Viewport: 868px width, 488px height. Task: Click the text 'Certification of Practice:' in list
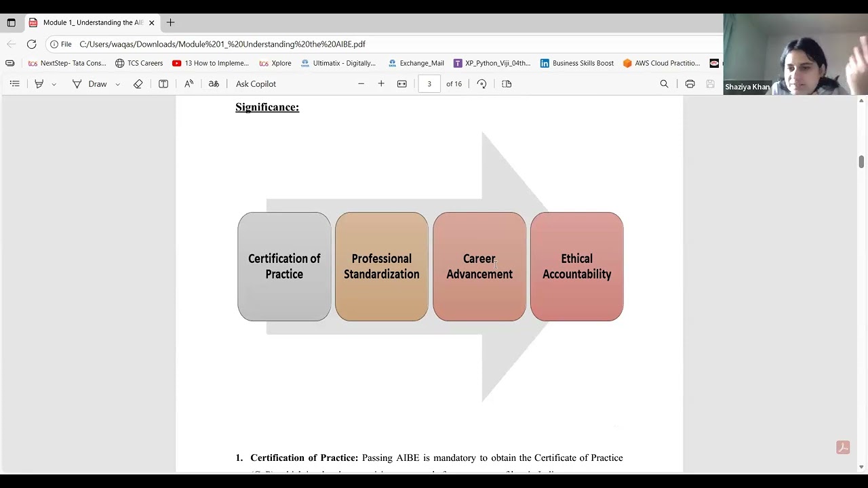point(304,458)
